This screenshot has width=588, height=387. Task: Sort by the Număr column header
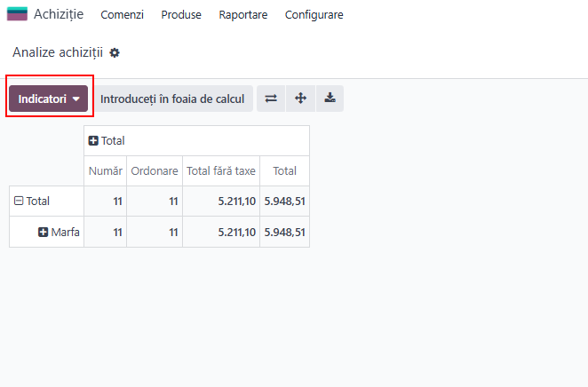click(x=106, y=170)
